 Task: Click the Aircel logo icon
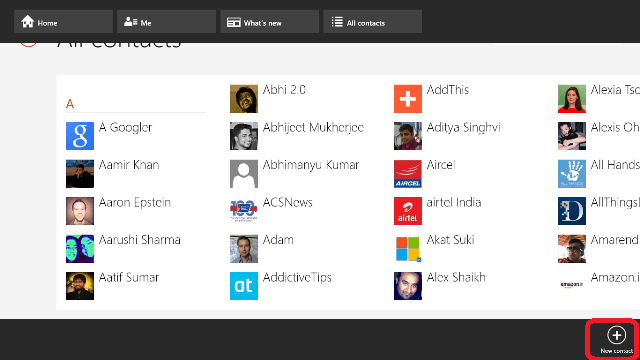tap(408, 173)
